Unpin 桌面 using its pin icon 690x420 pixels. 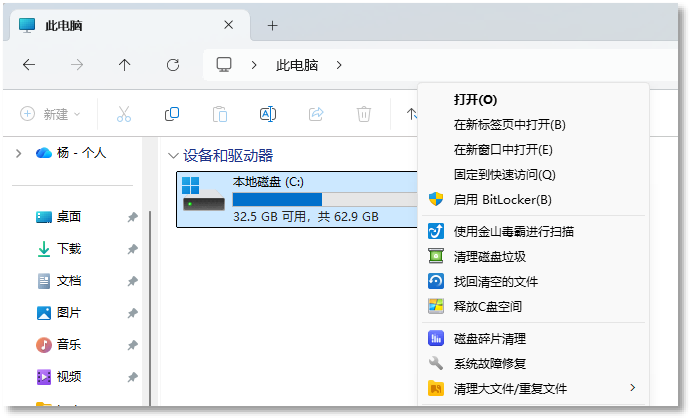pyautogui.click(x=132, y=217)
